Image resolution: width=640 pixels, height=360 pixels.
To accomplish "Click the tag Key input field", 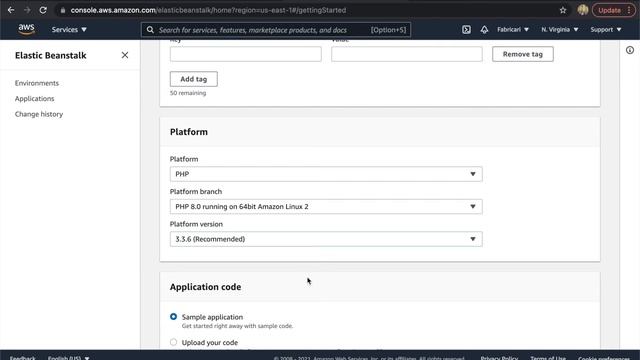I will (x=246, y=54).
